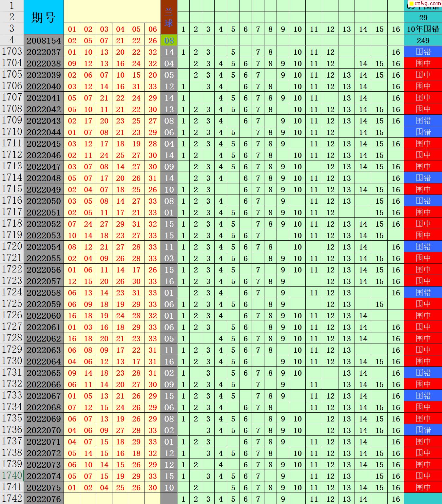The image size is (442, 504).
Task: Select period cell 2022040
Action: pyautogui.click(x=44, y=86)
